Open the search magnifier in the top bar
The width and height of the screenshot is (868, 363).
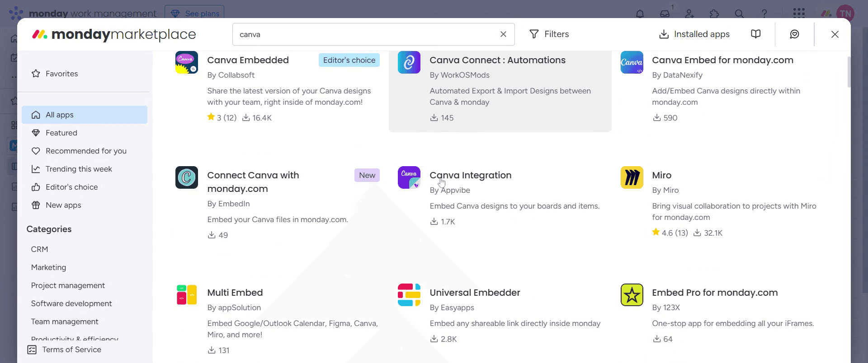[x=739, y=14]
